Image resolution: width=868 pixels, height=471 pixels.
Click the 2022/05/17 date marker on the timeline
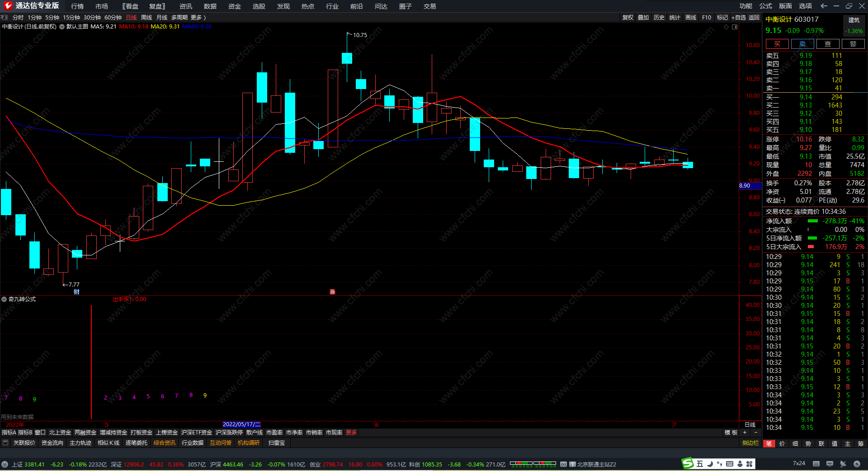[x=241, y=424]
